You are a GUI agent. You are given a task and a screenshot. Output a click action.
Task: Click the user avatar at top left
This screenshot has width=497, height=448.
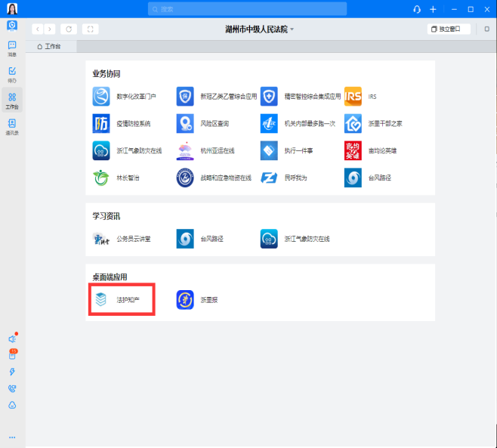coord(12,9)
